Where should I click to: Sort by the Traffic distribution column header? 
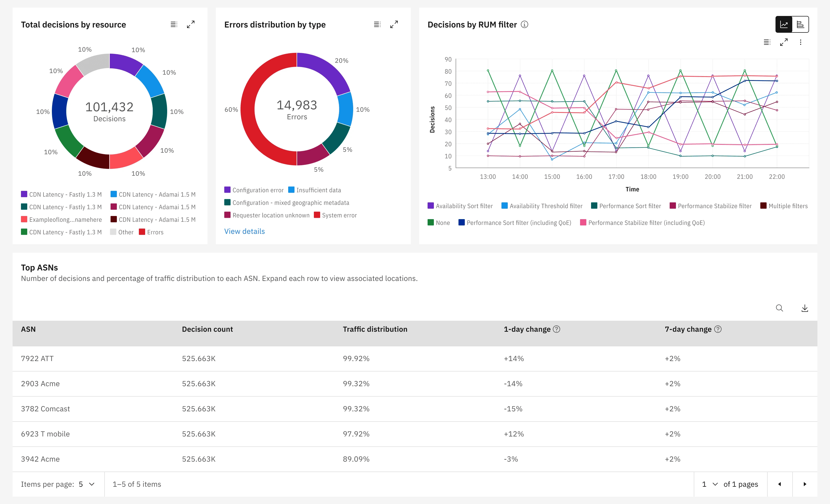(375, 329)
